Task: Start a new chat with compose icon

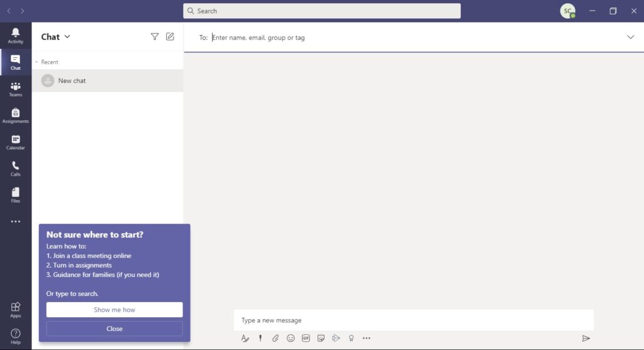Action: (x=170, y=37)
